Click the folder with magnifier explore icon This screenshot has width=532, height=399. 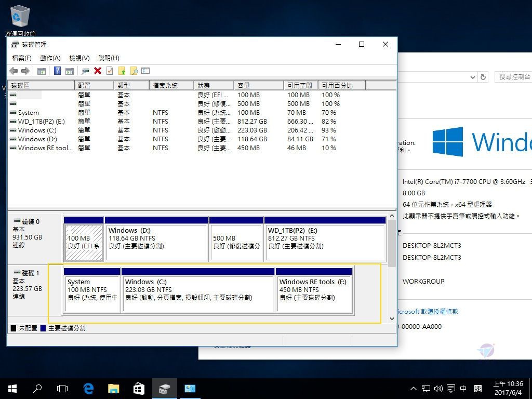134,71
